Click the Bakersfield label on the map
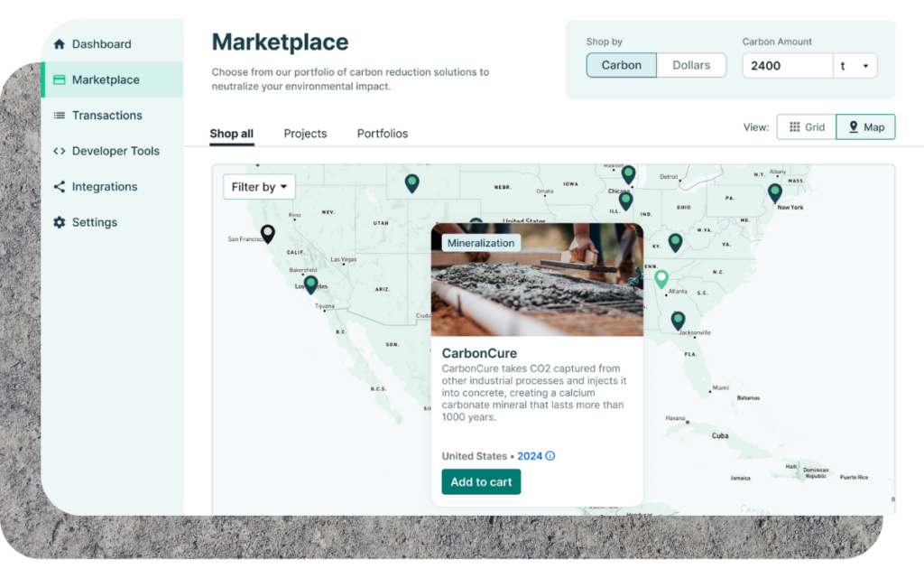This screenshot has height=578, width=924. [303, 270]
